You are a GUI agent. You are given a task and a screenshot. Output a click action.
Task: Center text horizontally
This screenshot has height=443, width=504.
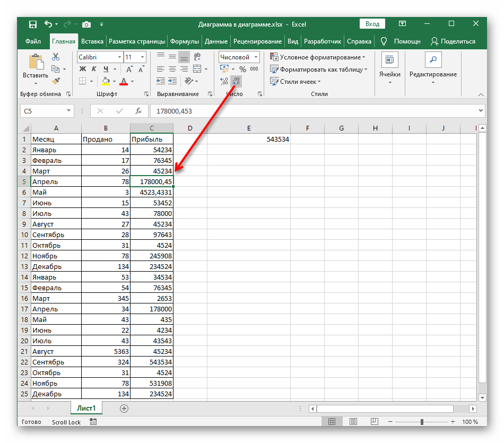click(172, 69)
